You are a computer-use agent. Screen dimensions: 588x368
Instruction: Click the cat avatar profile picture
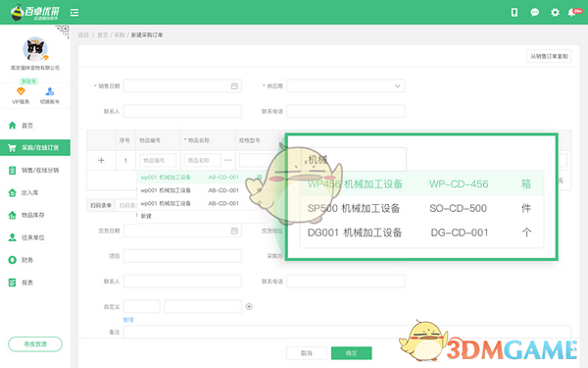coord(35,49)
